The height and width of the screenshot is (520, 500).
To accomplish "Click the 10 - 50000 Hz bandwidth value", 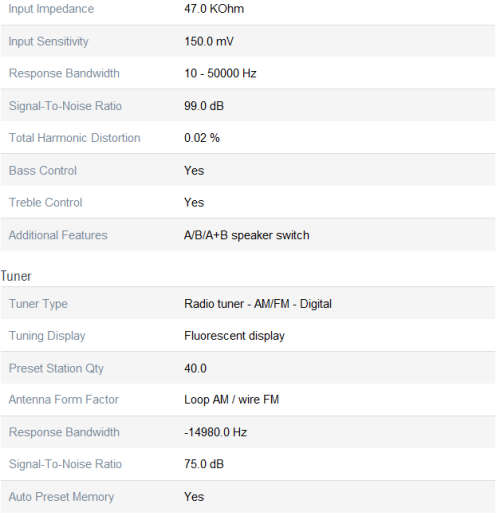I will 222,74.
